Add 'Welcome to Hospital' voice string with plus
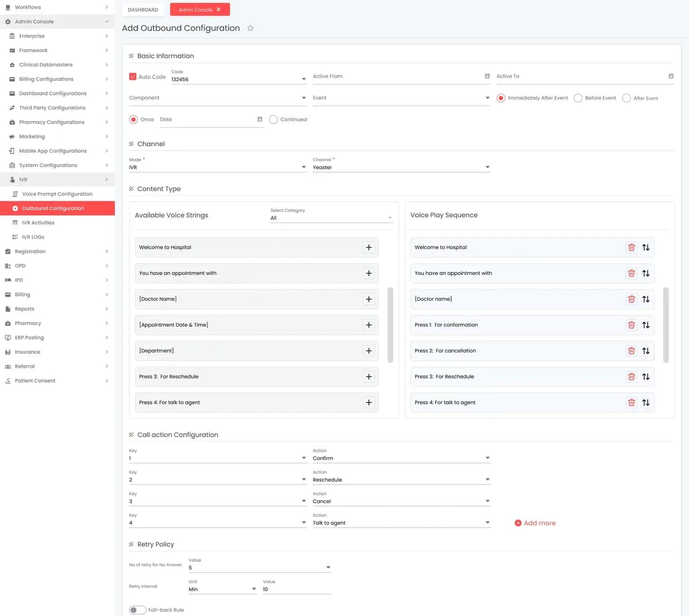 pos(369,248)
